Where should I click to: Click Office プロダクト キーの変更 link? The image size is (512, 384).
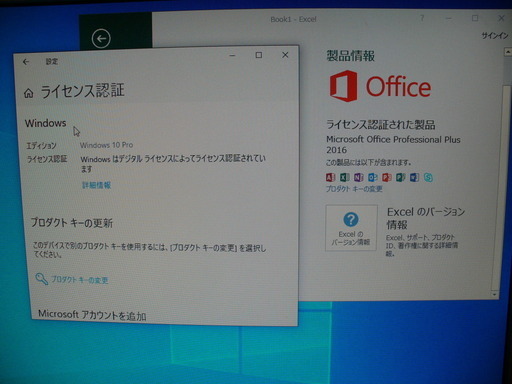pyautogui.click(x=354, y=189)
